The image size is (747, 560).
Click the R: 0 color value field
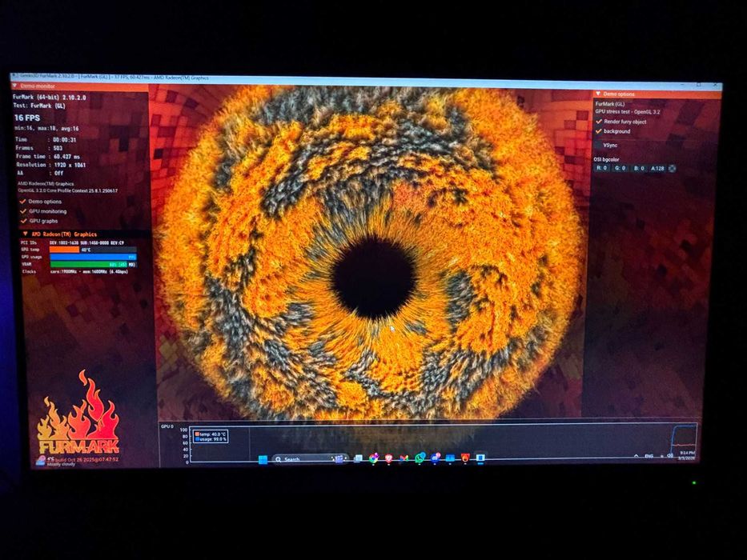(602, 168)
